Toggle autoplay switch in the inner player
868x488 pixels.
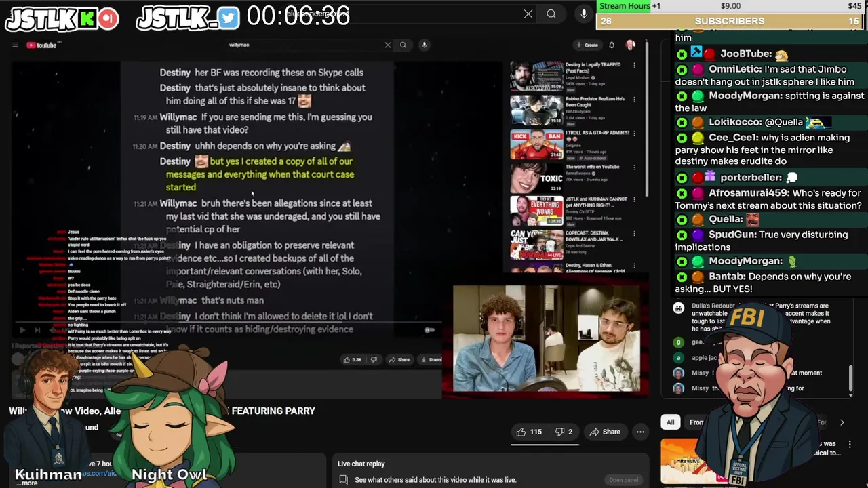coord(429,330)
